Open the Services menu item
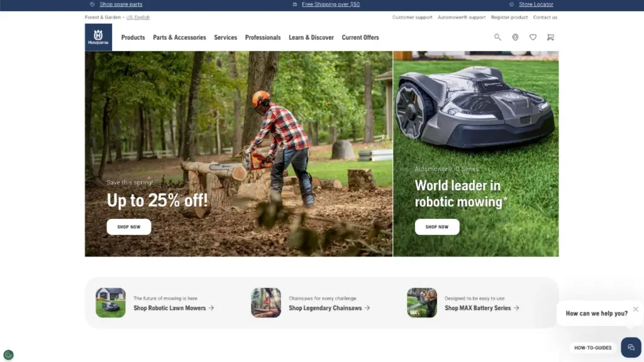Viewport: 644px width, 362px height. [x=225, y=38]
